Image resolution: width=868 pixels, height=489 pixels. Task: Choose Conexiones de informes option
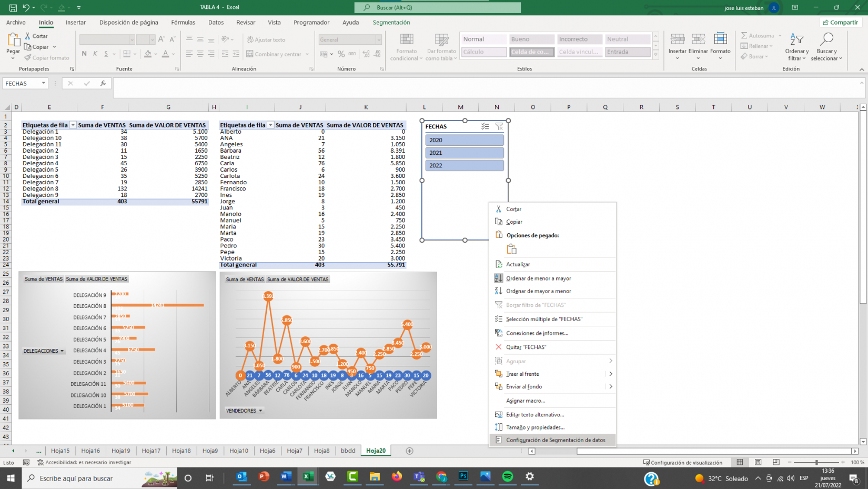(x=553, y=333)
